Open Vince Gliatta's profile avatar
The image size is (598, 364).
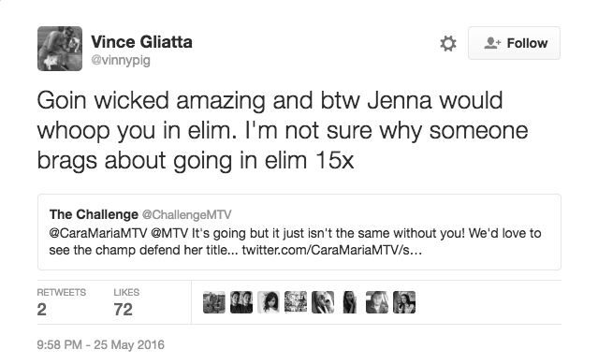(60, 49)
